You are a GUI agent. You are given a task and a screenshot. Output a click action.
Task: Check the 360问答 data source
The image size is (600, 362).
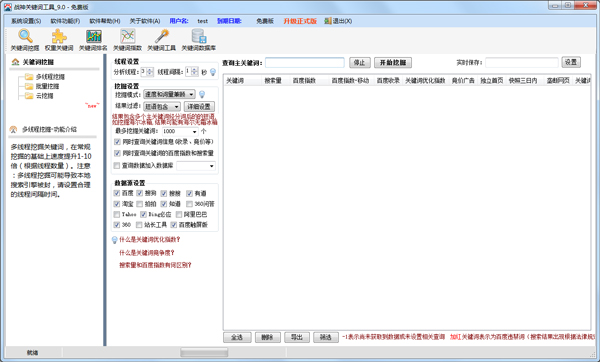coord(189,204)
